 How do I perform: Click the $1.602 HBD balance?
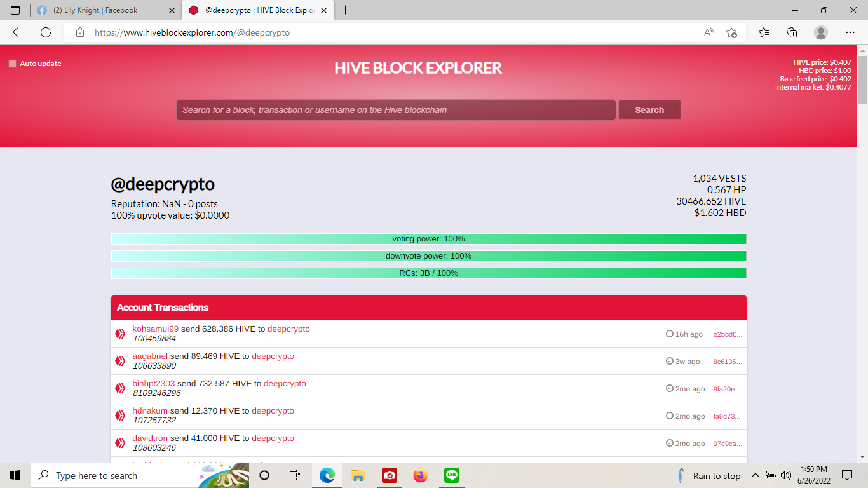click(x=720, y=213)
